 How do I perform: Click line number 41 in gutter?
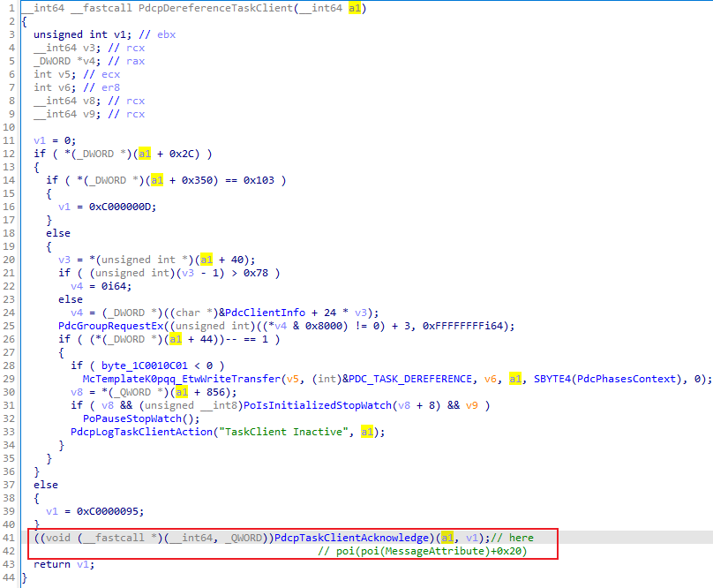coord(9,538)
